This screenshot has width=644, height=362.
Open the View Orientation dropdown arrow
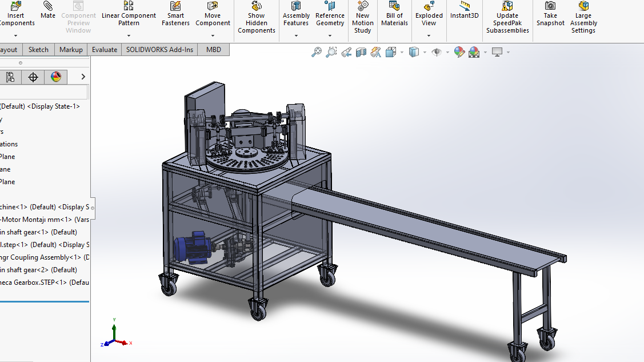click(402, 52)
